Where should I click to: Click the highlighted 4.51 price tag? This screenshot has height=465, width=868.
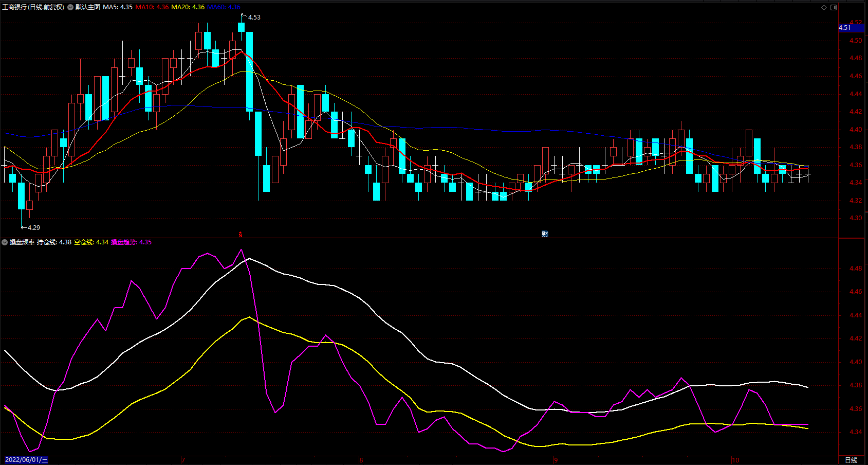(852, 28)
